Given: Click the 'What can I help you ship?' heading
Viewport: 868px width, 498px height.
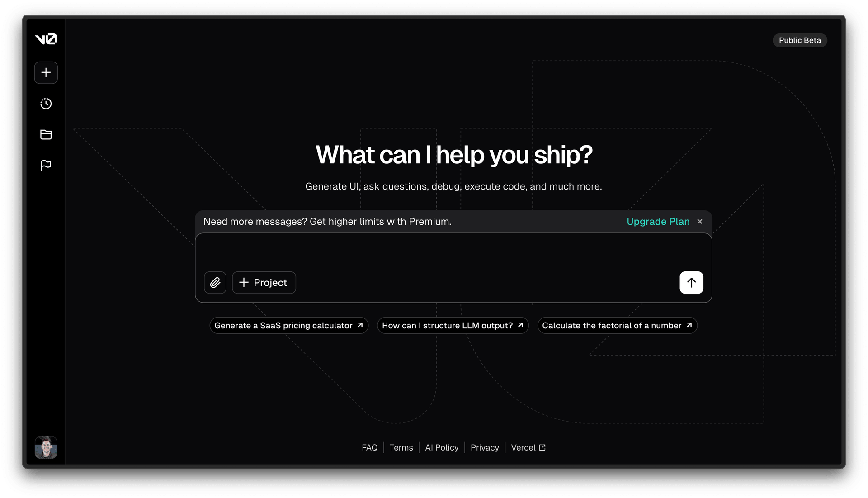Looking at the screenshot, I should pyautogui.click(x=454, y=155).
